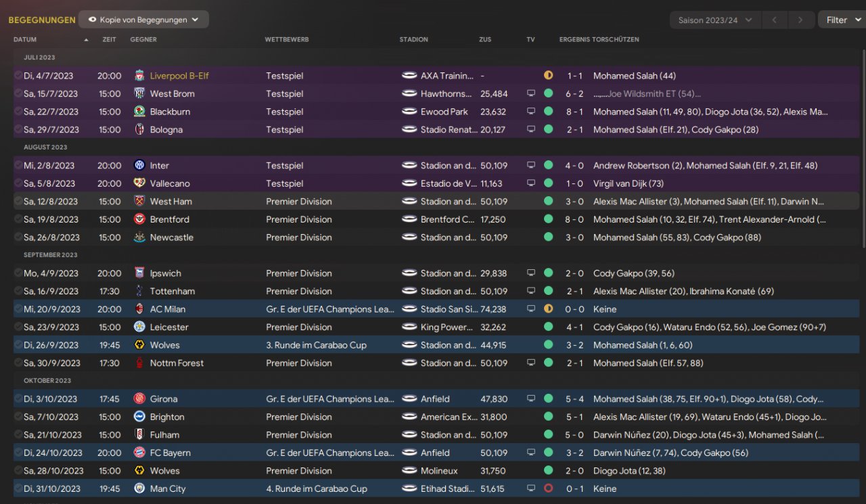Click the West Brom club crest

tap(139, 93)
